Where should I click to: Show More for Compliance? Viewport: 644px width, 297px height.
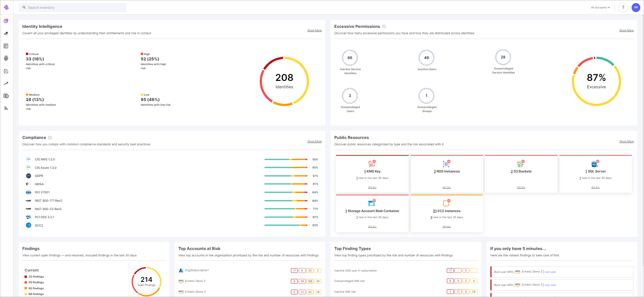314,142
